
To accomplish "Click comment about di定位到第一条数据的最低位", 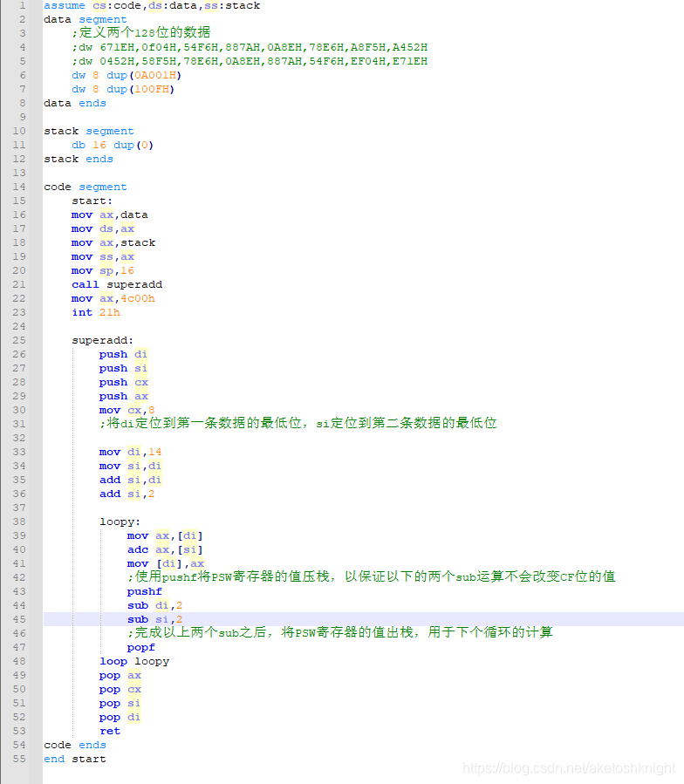I will (298, 424).
